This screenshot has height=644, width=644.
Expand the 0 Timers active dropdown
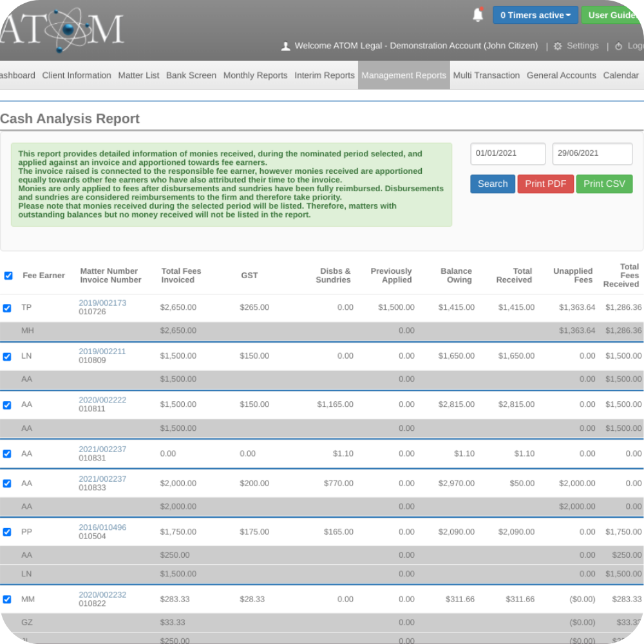(x=535, y=15)
